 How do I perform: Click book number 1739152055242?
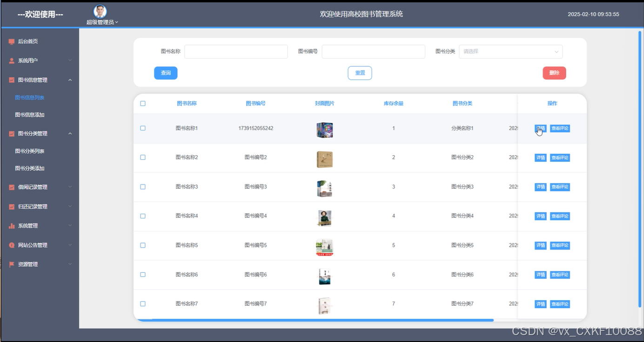(255, 128)
